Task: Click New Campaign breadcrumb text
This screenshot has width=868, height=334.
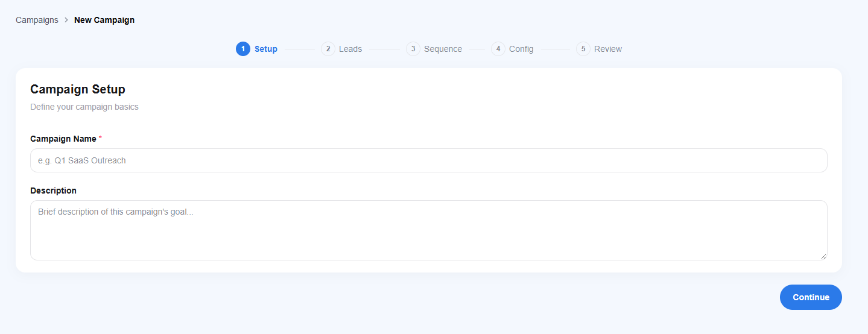Action: (104, 20)
